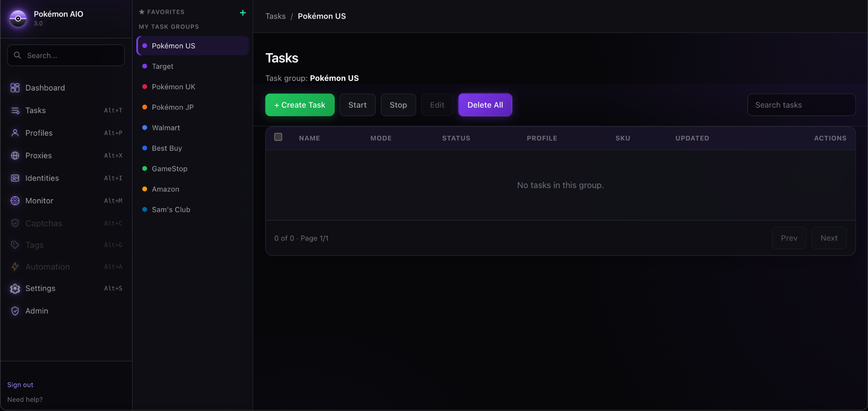Open the Identities section
868x411 pixels.
pyautogui.click(x=66, y=178)
